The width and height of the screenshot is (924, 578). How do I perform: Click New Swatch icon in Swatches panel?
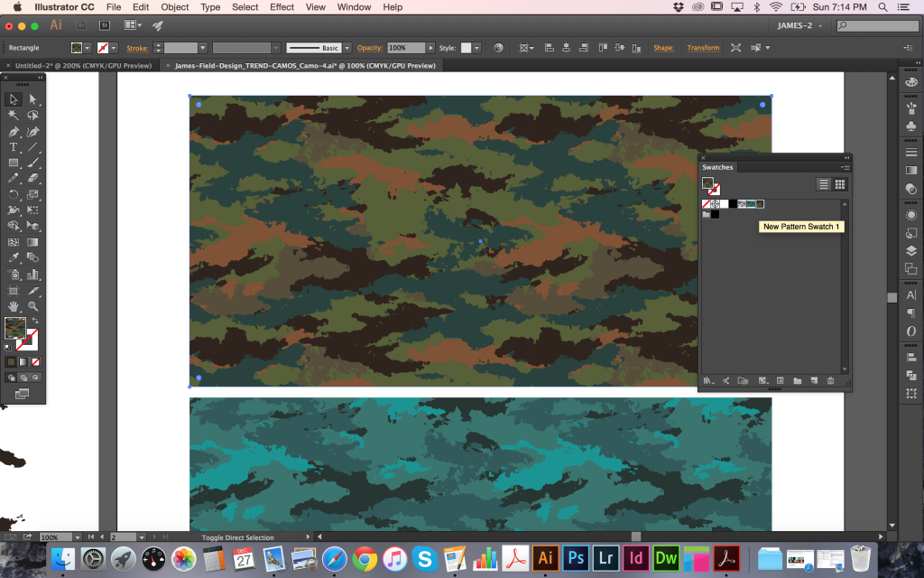(x=814, y=381)
